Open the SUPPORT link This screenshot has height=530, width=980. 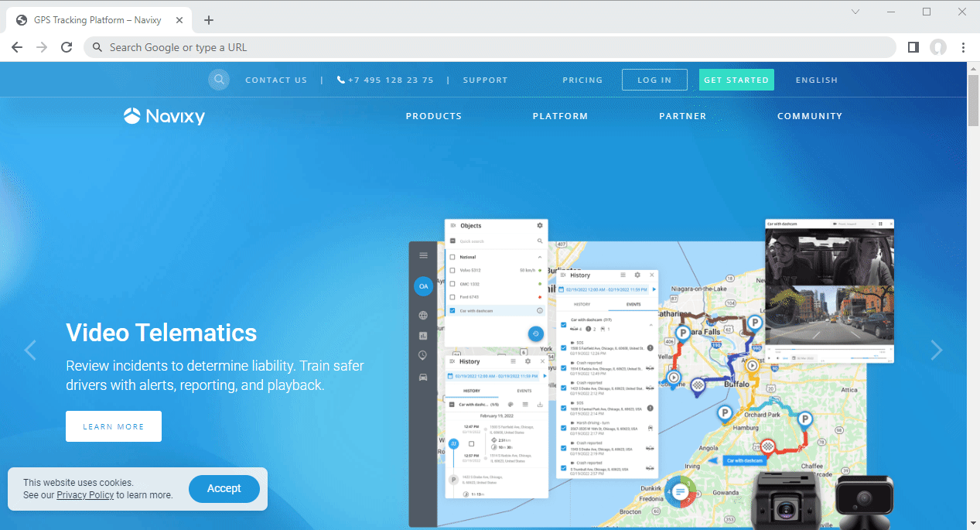click(486, 80)
